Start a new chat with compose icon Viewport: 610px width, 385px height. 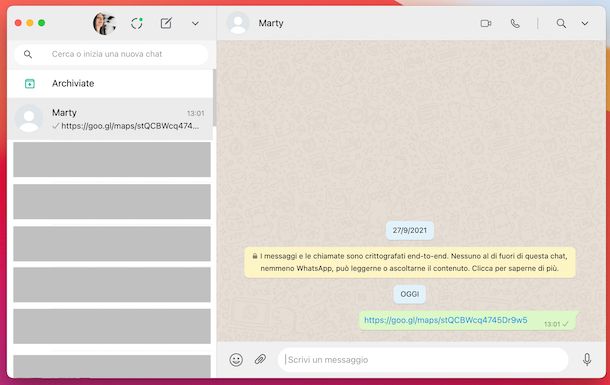[166, 23]
